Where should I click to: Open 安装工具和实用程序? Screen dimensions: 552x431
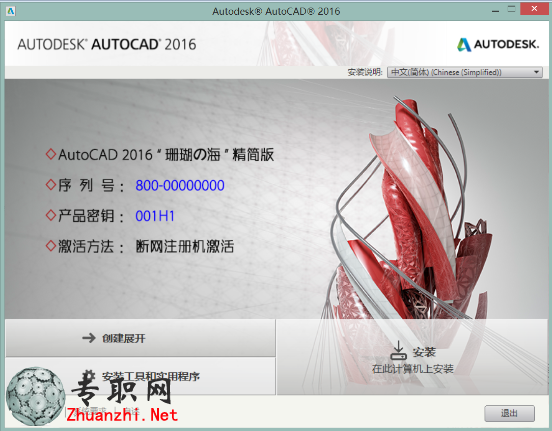click(140, 376)
